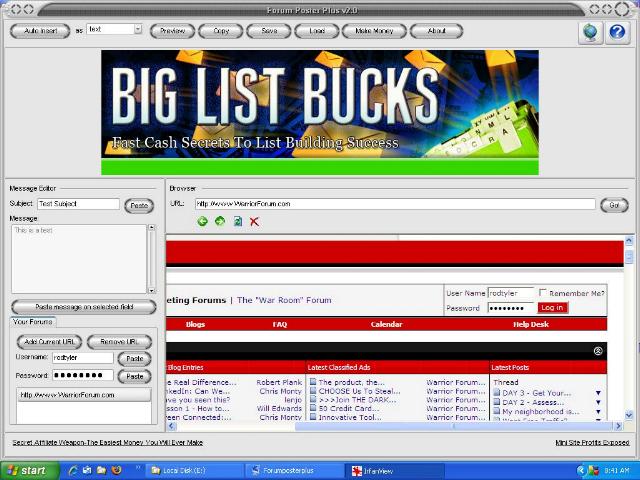The width and height of the screenshot is (640, 480).
Task: Stop loading with red X icon
Action: [254, 222]
